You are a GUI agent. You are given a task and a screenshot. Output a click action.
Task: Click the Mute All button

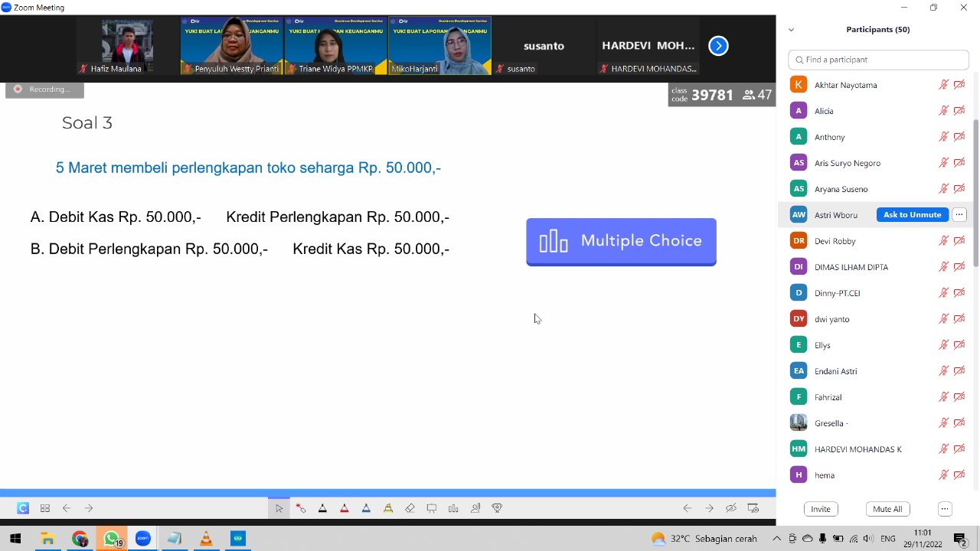(x=887, y=509)
